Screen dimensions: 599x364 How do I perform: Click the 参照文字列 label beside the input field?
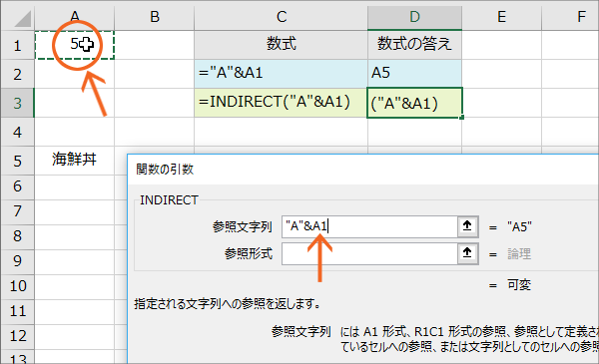click(x=243, y=226)
